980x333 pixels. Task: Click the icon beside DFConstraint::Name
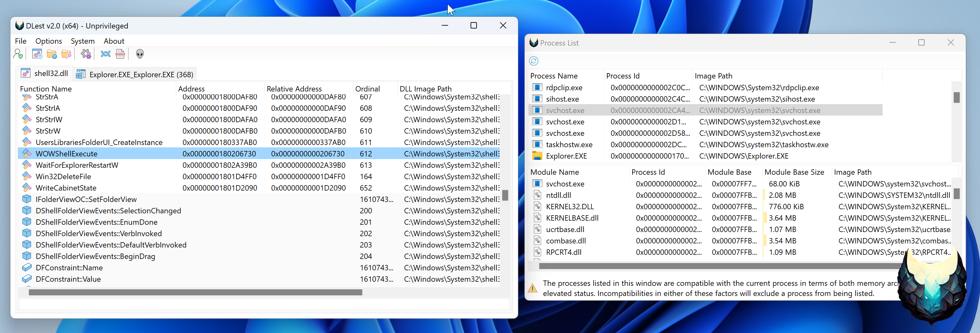click(x=27, y=267)
